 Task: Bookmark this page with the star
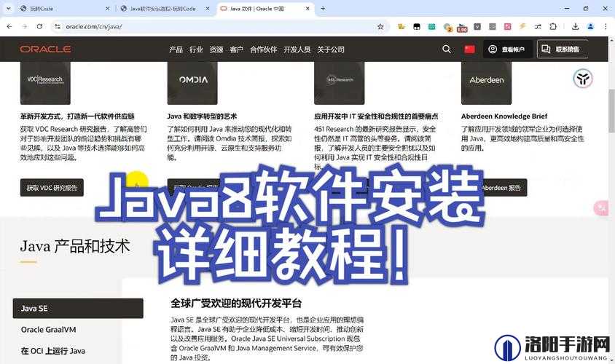coord(380,27)
